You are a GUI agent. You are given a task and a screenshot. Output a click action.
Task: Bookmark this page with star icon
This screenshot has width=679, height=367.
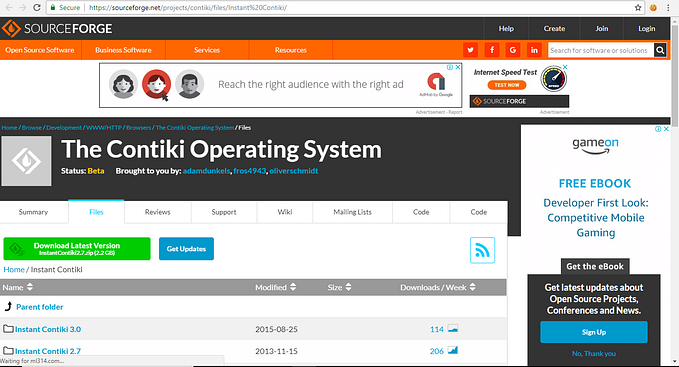point(638,7)
